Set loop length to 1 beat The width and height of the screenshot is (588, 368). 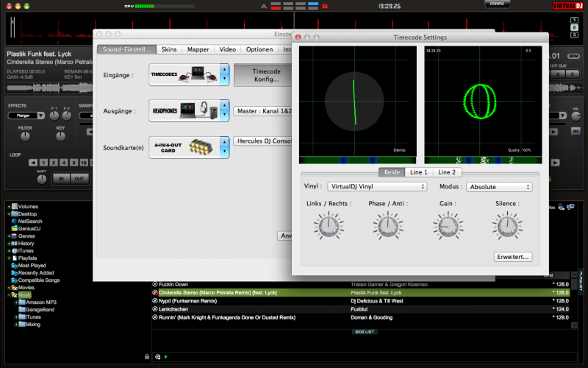click(x=43, y=163)
